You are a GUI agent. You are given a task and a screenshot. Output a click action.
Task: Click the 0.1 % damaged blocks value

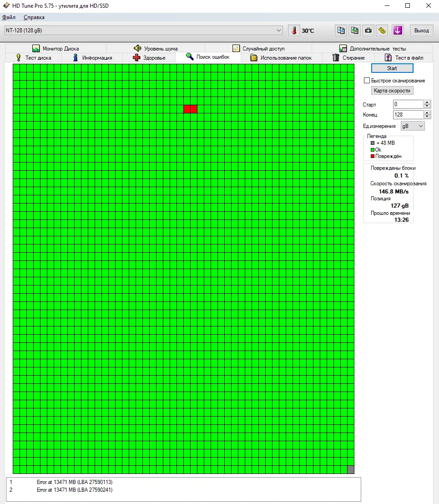coord(401,175)
